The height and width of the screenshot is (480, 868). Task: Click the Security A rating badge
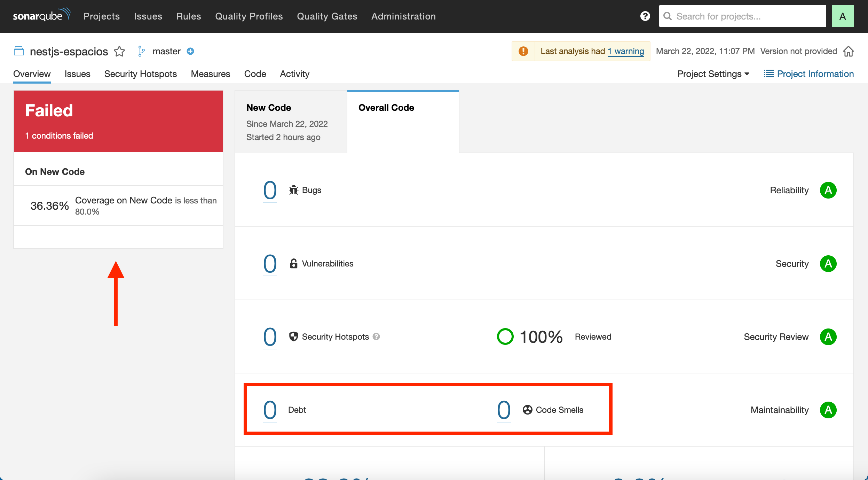point(828,264)
